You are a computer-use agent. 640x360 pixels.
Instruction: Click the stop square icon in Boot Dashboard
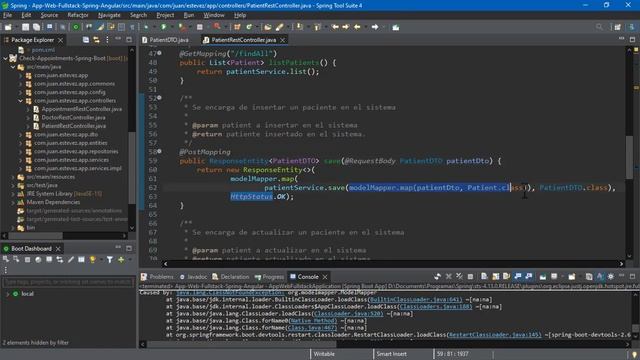point(27,260)
